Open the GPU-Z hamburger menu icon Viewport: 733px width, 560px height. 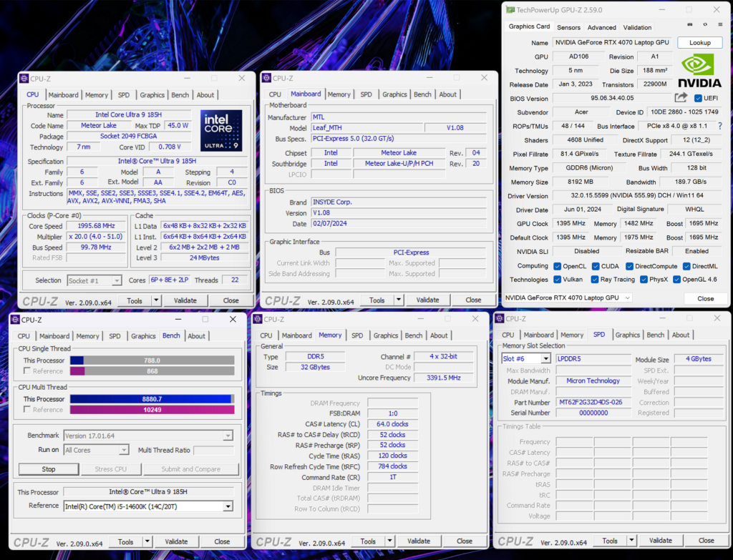click(720, 25)
